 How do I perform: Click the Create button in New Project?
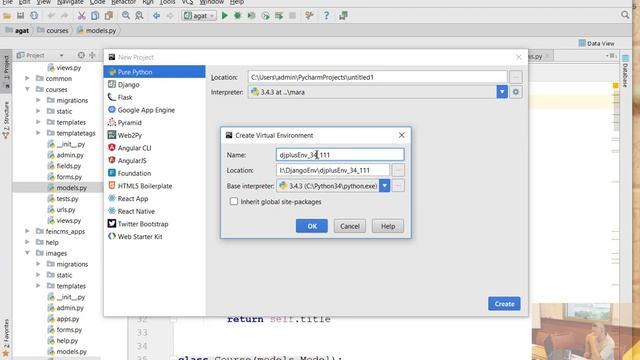(x=504, y=304)
